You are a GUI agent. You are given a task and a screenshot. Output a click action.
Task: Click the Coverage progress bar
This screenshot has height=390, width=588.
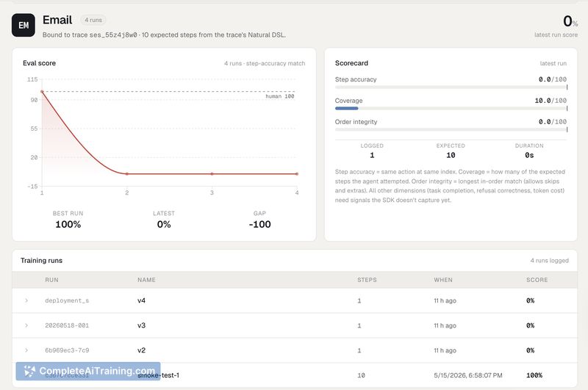click(451, 108)
